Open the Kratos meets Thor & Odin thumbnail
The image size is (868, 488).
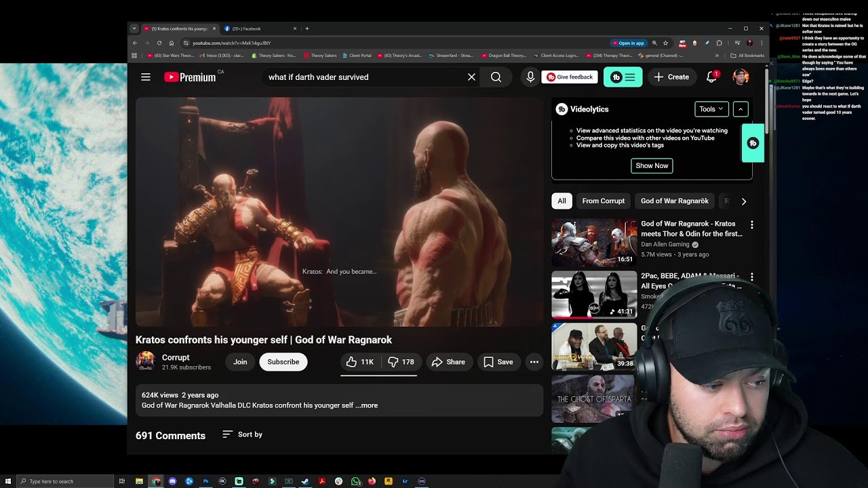pyautogui.click(x=594, y=242)
